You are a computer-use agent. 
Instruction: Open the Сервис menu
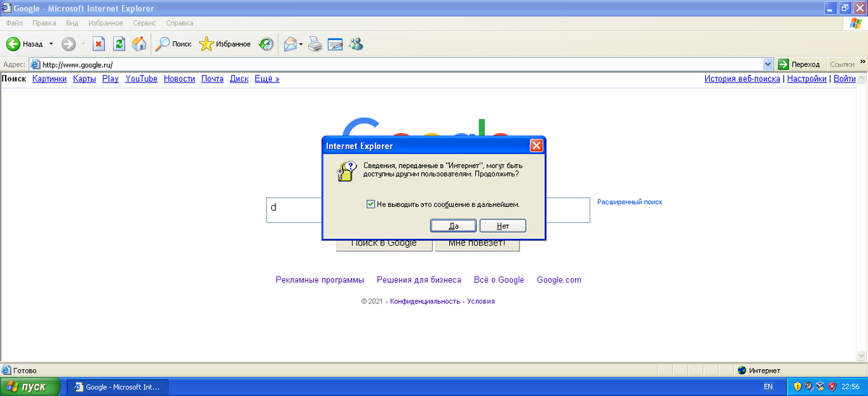coord(145,23)
